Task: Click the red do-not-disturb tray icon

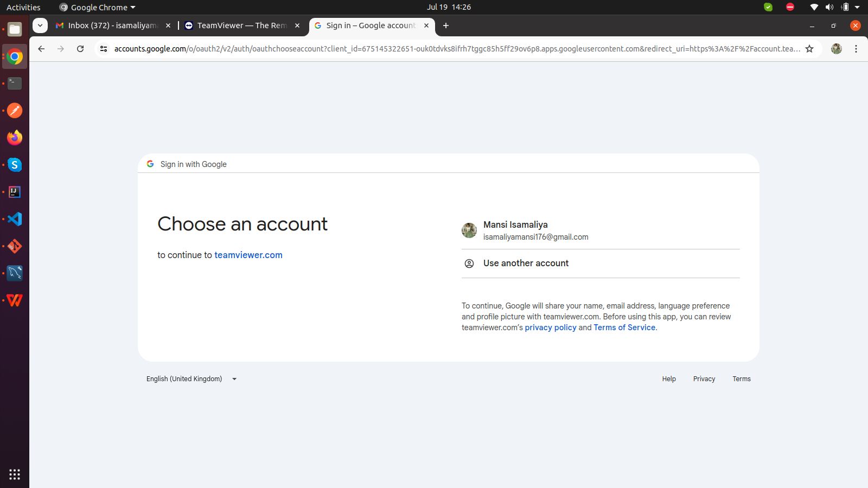Action: click(x=790, y=7)
